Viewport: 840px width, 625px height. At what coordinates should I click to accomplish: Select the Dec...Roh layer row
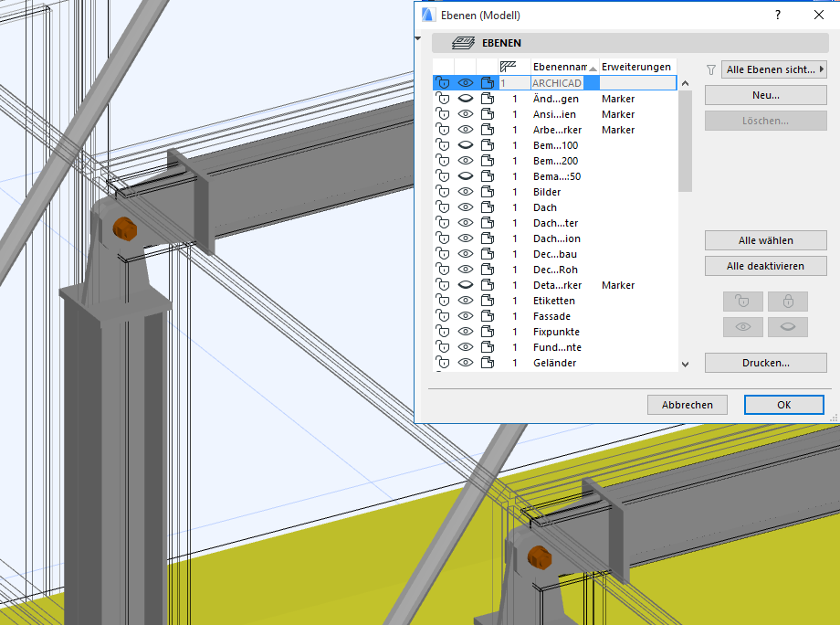pos(555,270)
